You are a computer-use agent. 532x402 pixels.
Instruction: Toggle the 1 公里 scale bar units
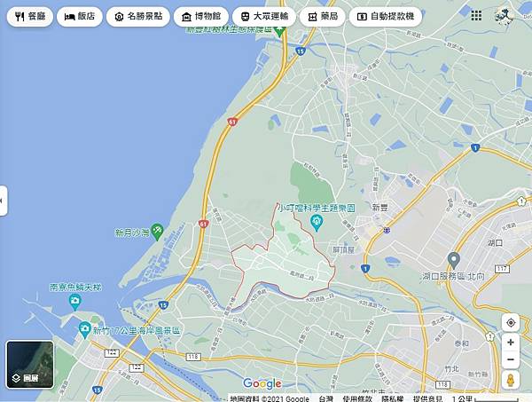coord(486,398)
